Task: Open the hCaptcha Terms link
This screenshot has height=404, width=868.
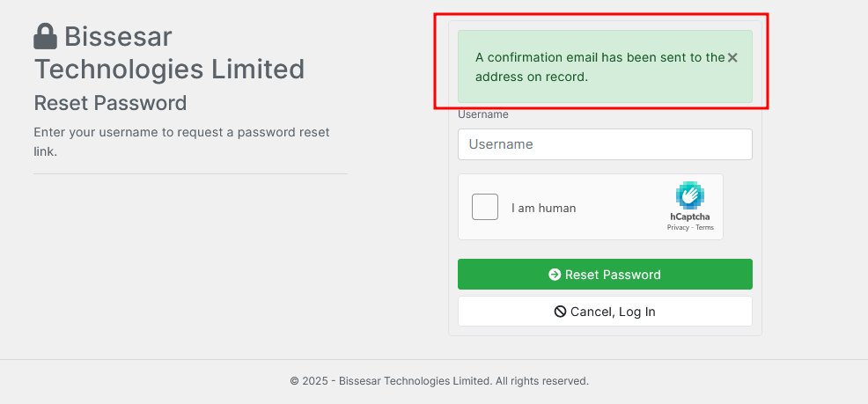Action: 704,227
